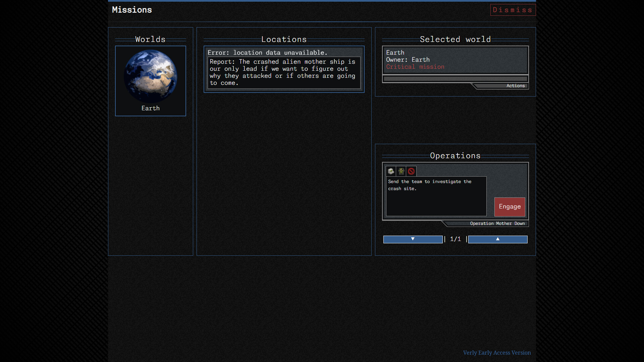Open the Actions tab under Selected world
Viewport: 644px width, 362px height.
coord(515,86)
